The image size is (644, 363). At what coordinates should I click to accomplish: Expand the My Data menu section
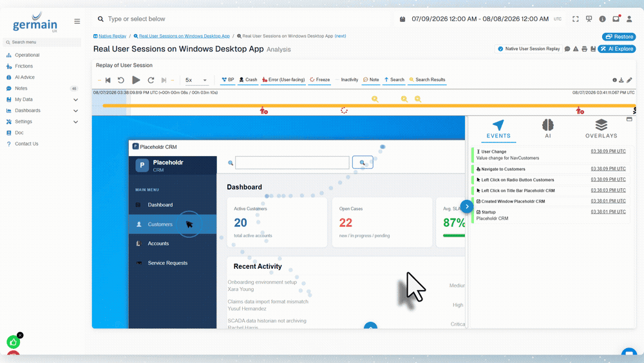pyautogui.click(x=75, y=99)
